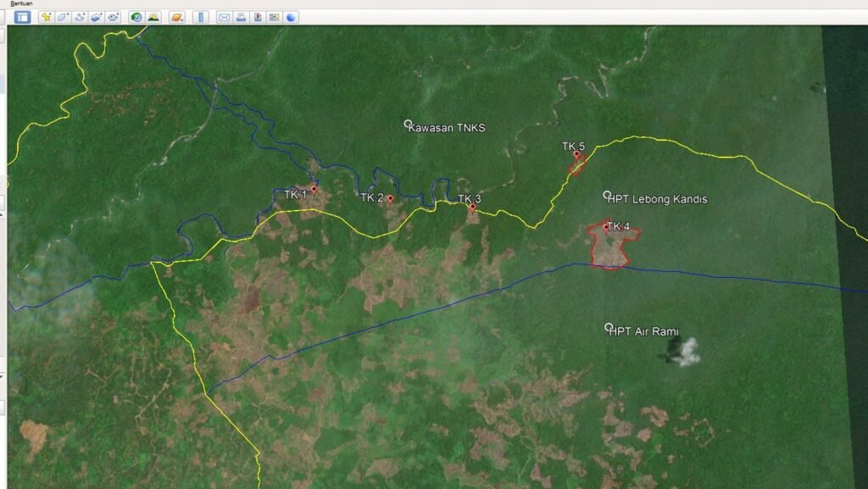Click the TK.1 placemark pin
Viewport: 868px width, 489px height.
click(314, 191)
